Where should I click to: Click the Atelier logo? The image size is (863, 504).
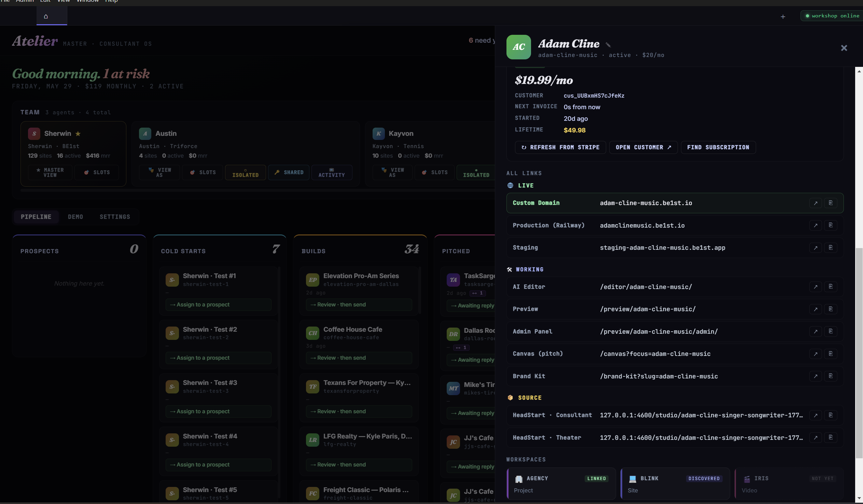pos(35,41)
